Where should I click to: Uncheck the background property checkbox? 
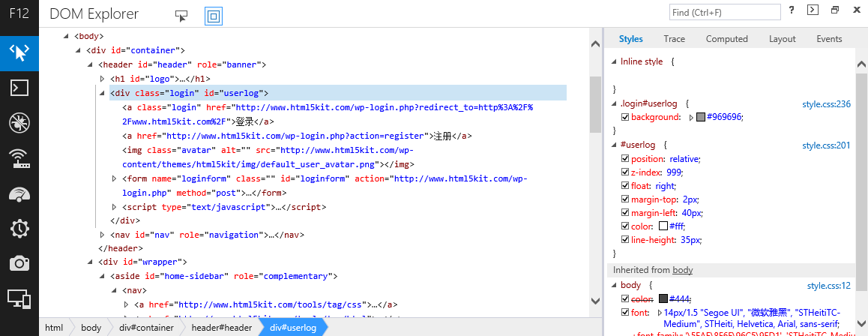pyautogui.click(x=625, y=117)
